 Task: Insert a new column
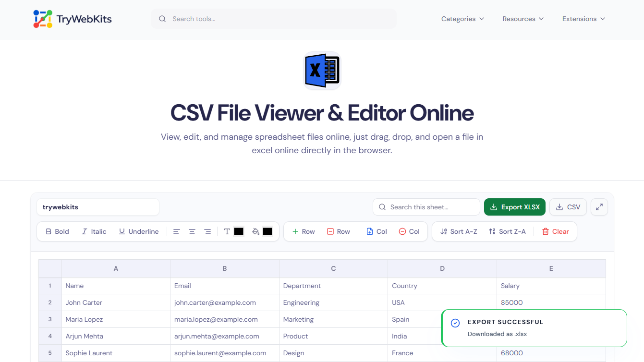[377, 231]
